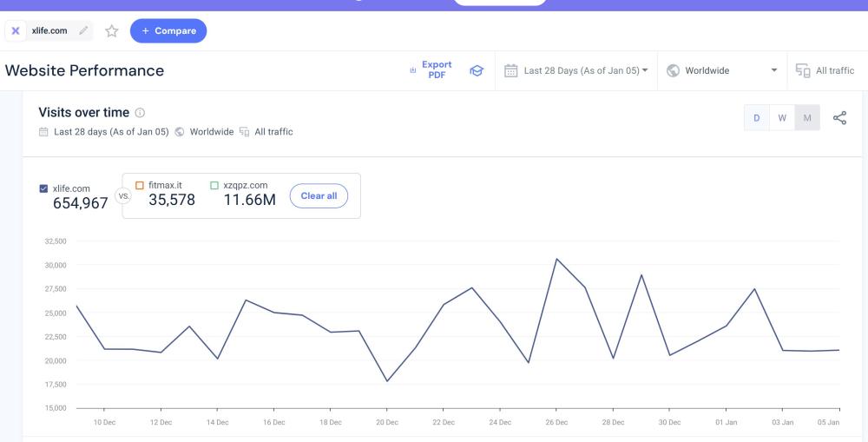The image size is (868, 442).
Task: Uncheck the xlife.com series checkbox
Action: pos(44,188)
